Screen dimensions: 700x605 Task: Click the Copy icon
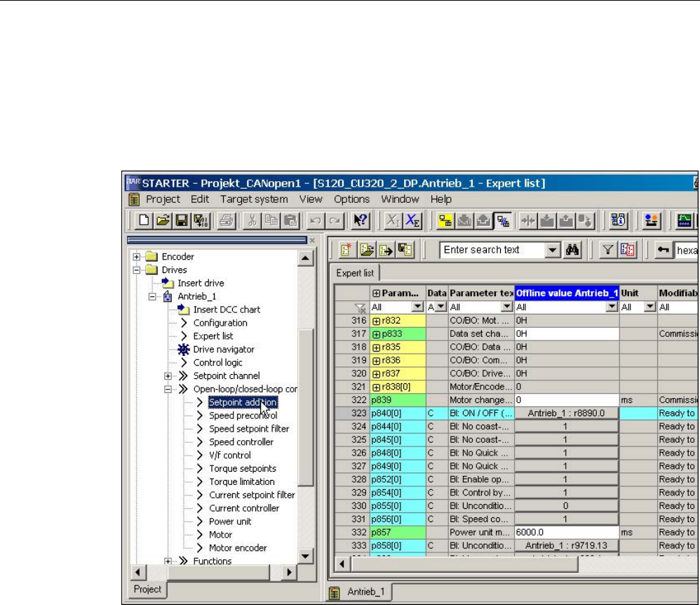point(271,220)
